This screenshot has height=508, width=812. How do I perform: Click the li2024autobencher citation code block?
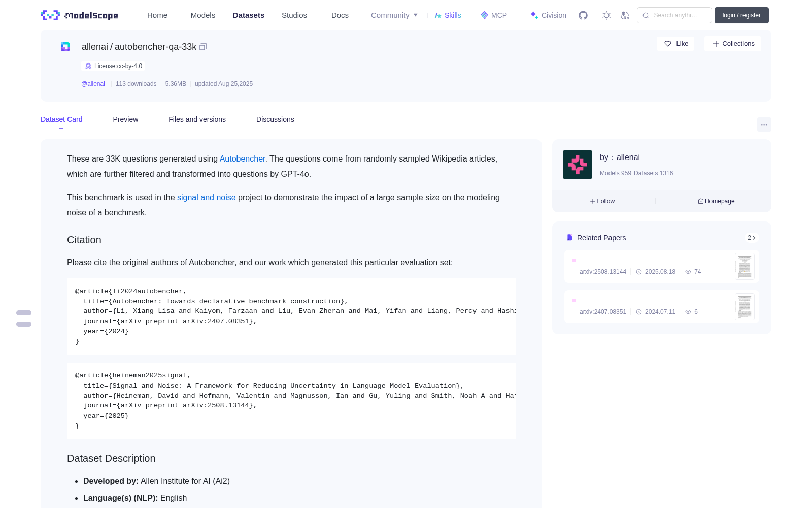(x=291, y=316)
